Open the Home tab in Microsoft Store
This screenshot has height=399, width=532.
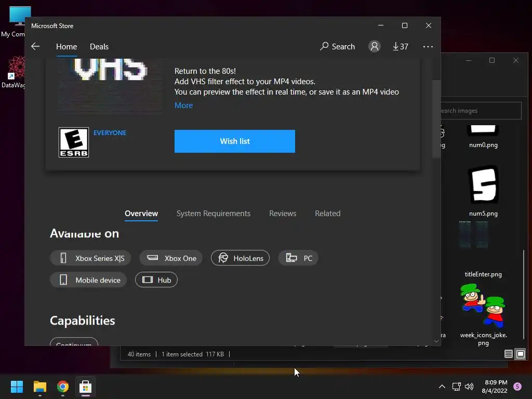[x=66, y=46]
